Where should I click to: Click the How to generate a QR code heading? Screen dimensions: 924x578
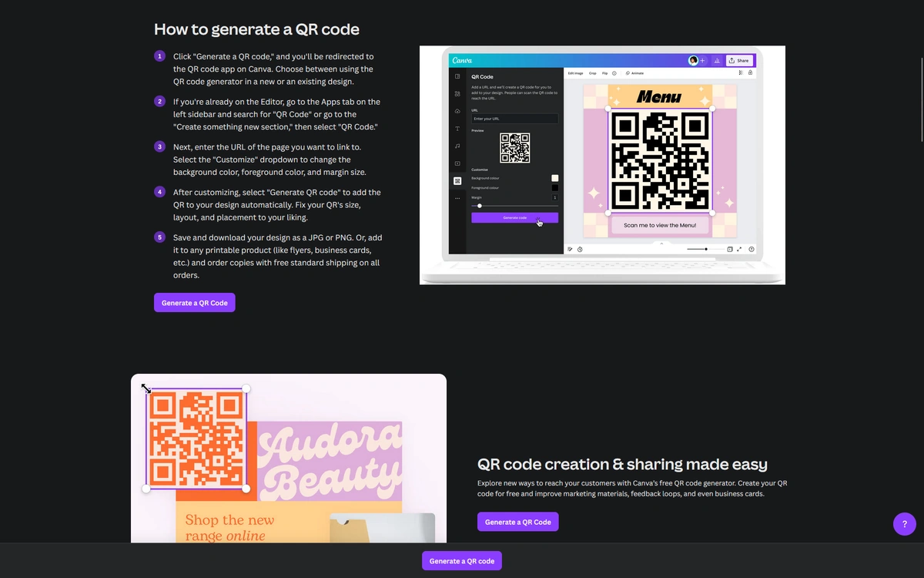256,29
